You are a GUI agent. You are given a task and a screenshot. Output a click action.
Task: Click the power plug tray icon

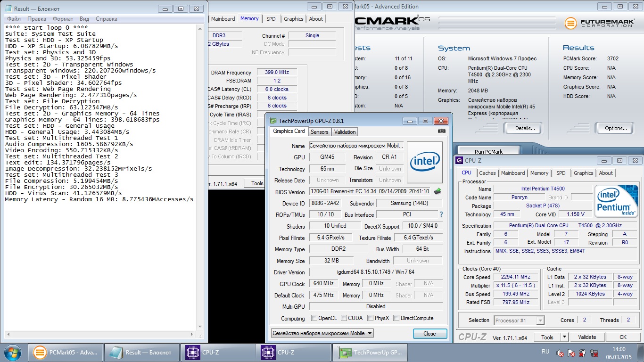click(x=582, y=353)
